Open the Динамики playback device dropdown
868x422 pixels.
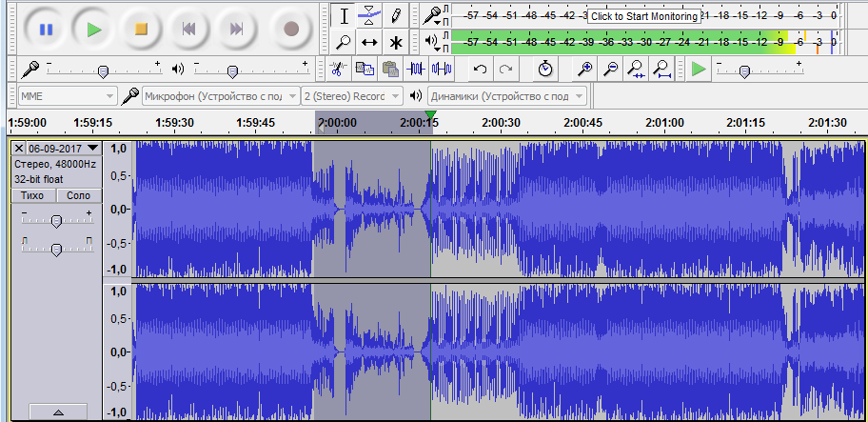[x=506, y=96]
